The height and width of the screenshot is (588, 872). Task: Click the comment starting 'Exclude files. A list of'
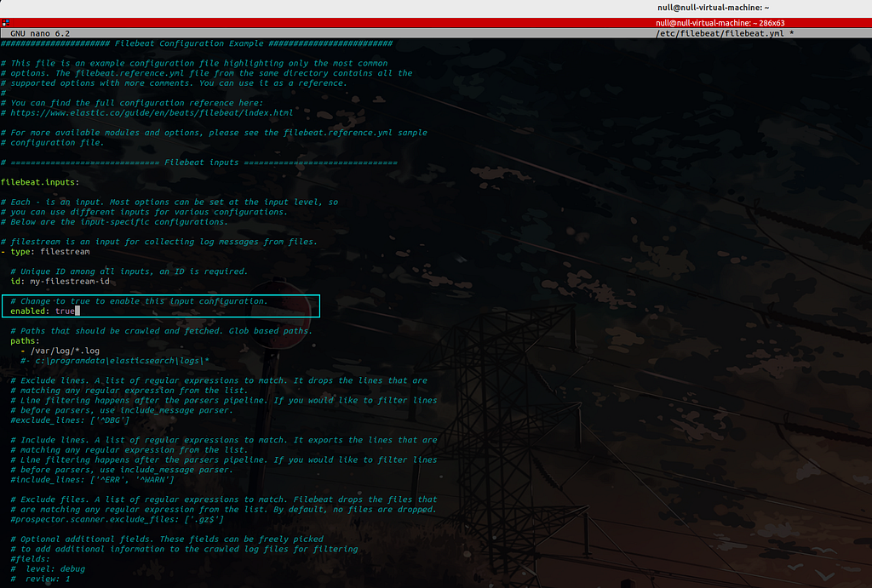point(224,500)
